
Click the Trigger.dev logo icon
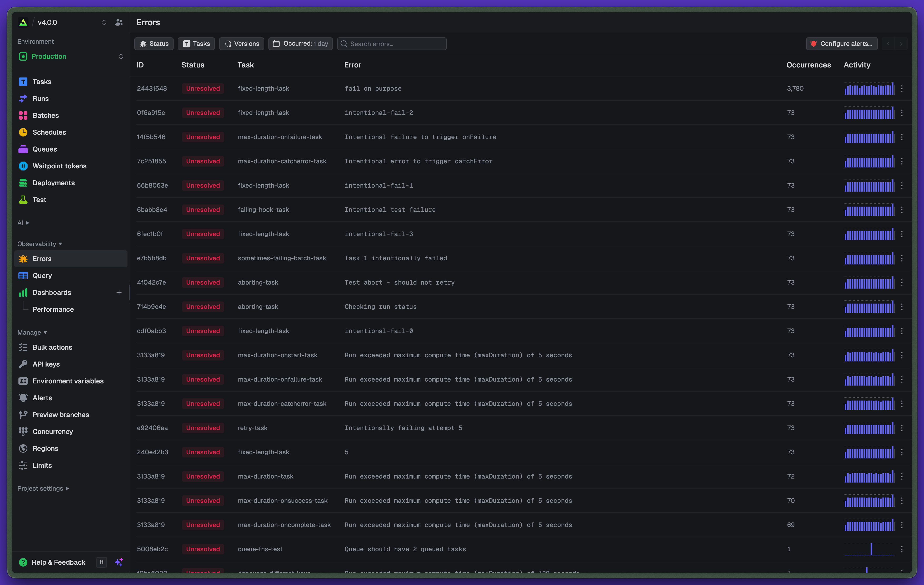pyautogui.click(x=23, y=22)
